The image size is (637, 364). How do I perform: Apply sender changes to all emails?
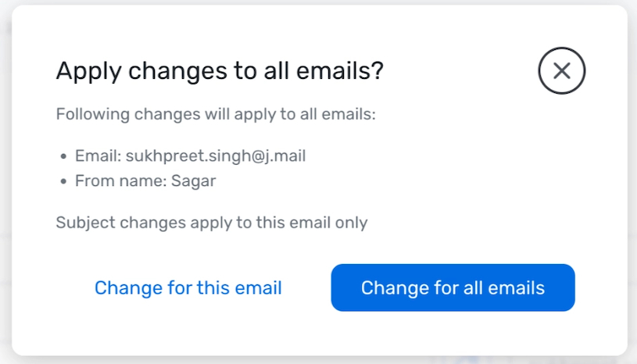click(453, 287)
